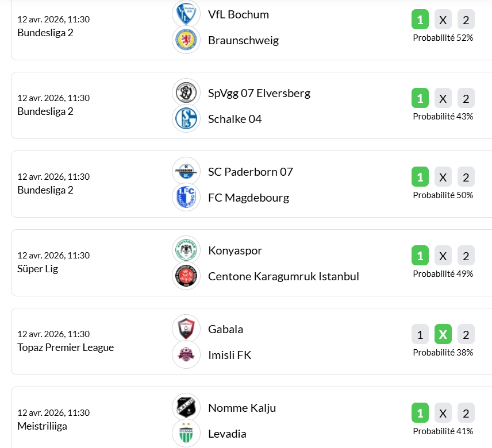This screenshot has height=448, width=492.
Task: Click the Nomme Kalju black crest
Action: pos(186,408)
